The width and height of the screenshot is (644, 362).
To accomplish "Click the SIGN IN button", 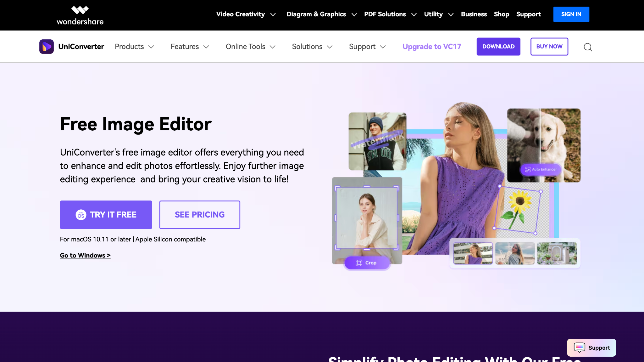I will 571,14.
